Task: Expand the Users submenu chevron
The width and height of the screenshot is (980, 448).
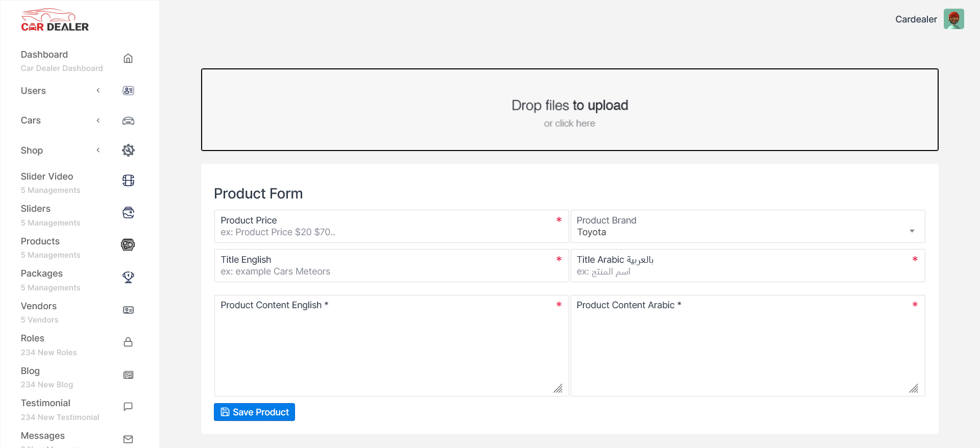Action: [x=98, y=91]
